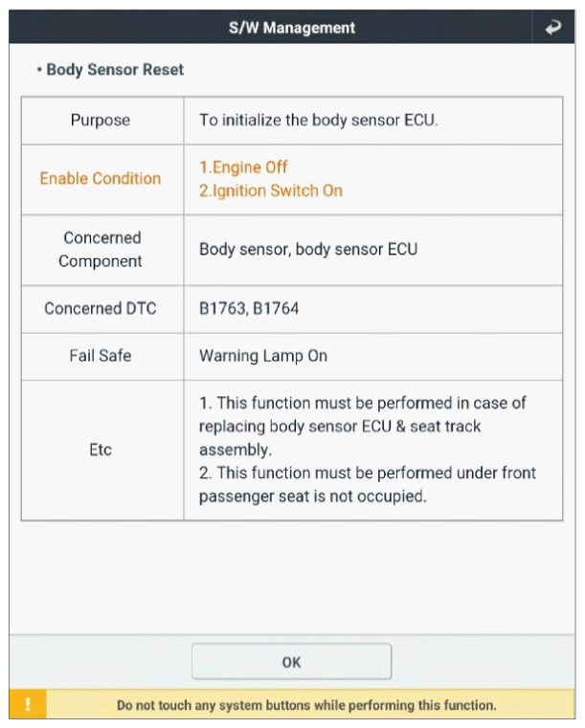Select the Concerned DTC label
This screenshot has width=585, height=728.
coord(101,309)
